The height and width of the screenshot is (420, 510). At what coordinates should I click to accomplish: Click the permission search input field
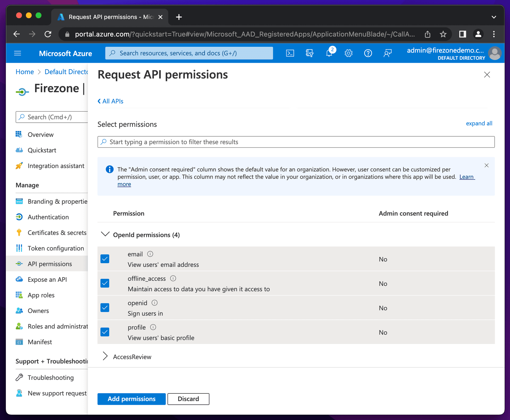point(296,142)
